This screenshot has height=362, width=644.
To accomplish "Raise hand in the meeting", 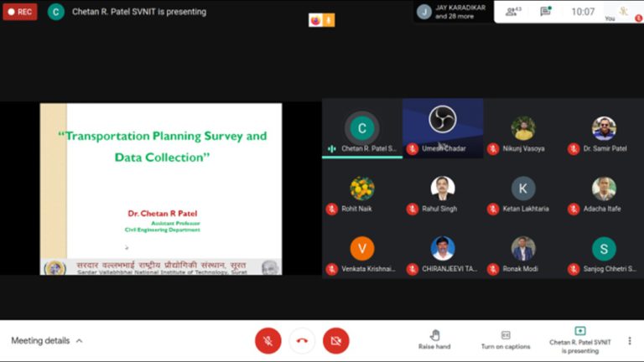I will point(434,340).
